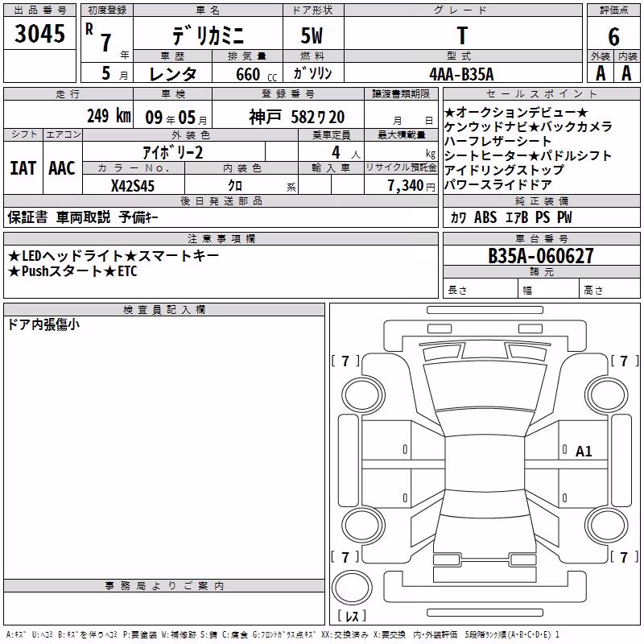This screenshot has height=644, width=644.
Task: Click LEDヘッドライト スマートキー note line
Action: click(x=113, y=256)
